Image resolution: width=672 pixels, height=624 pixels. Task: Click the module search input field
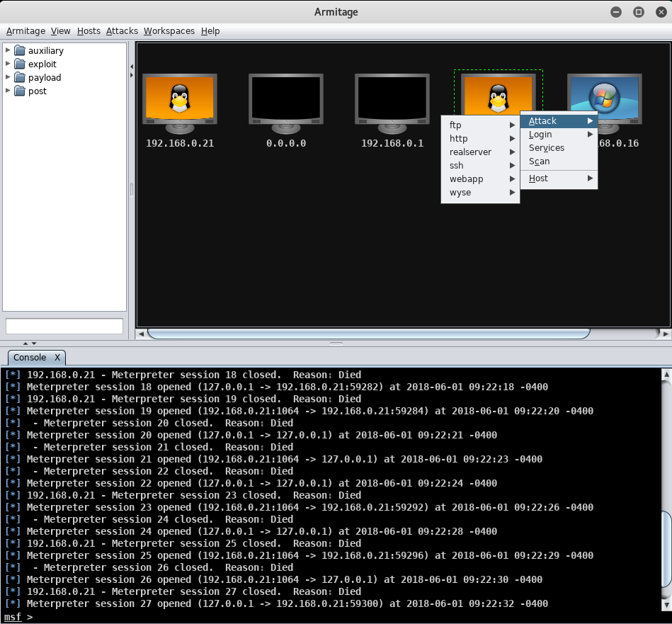[64, 326]
